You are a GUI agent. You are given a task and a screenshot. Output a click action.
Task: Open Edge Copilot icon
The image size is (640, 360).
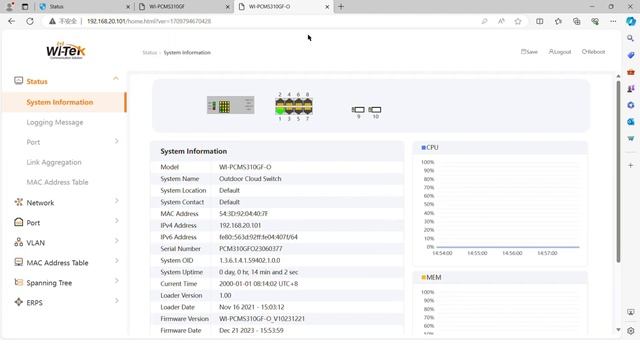pyautogui.click(x=631, y=21)
